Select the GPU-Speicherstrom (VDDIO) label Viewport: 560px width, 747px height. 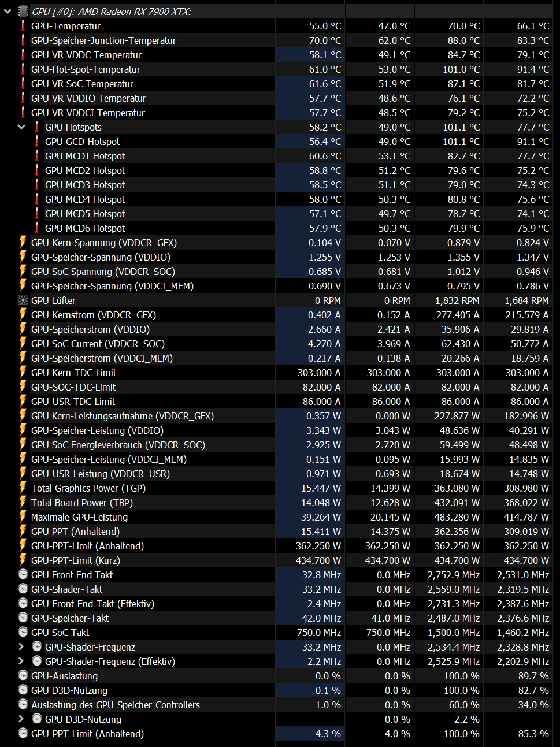(90, 329)
